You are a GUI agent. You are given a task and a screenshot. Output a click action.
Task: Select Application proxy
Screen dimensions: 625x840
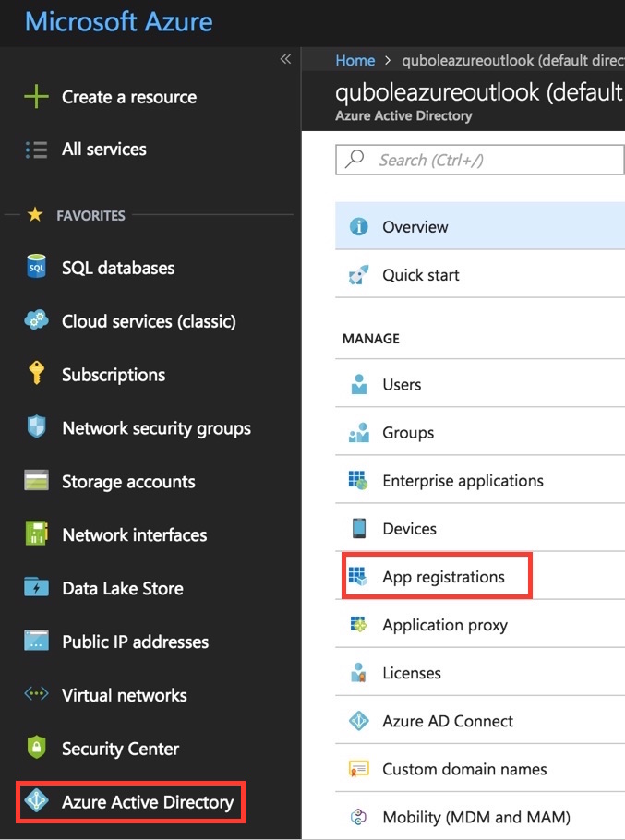point(480,625)
